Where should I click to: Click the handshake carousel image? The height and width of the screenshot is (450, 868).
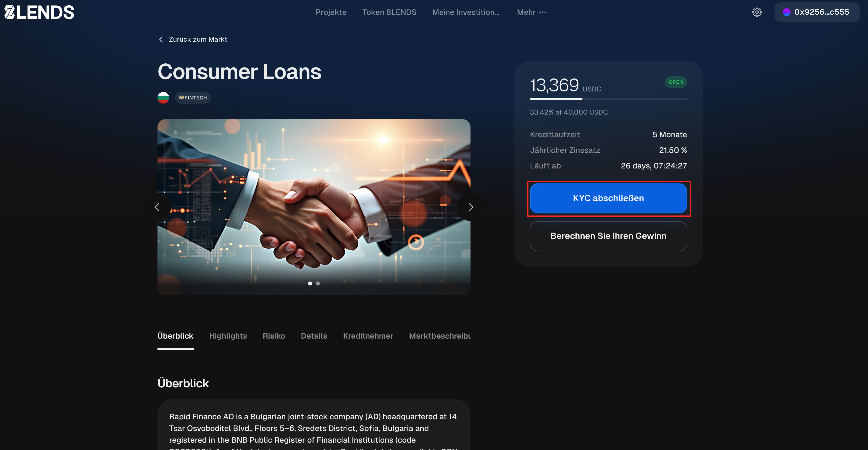point(314,207)
